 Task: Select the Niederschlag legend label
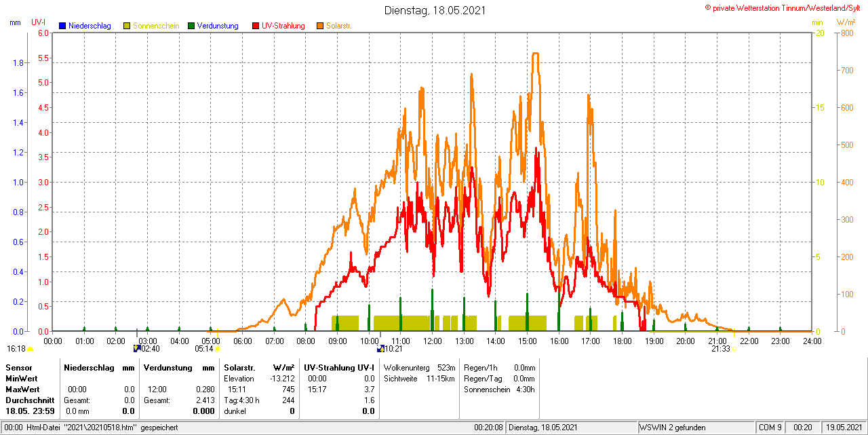tap(90, 26)
